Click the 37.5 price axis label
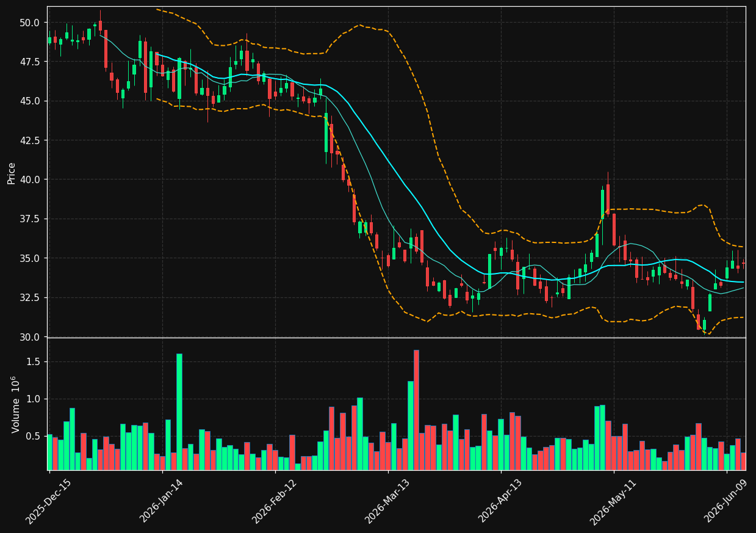The image size is (756, 533). click(x=29, y=219)
